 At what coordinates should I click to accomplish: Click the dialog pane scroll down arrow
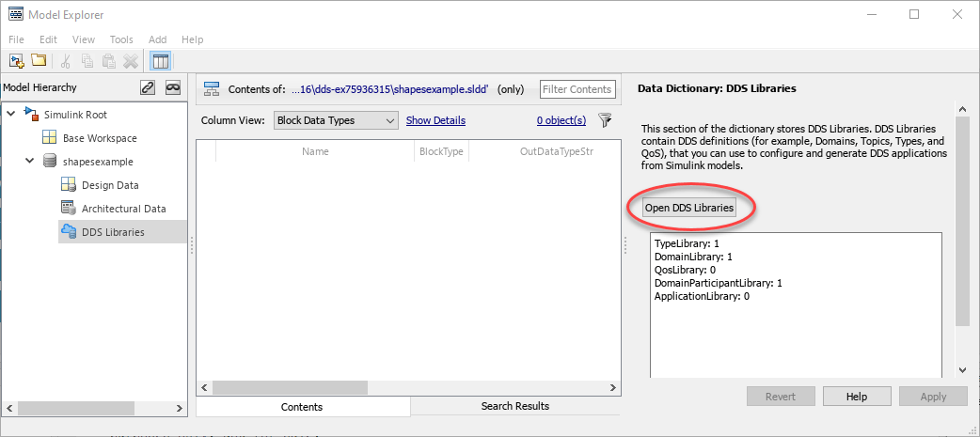click(962, 370)
